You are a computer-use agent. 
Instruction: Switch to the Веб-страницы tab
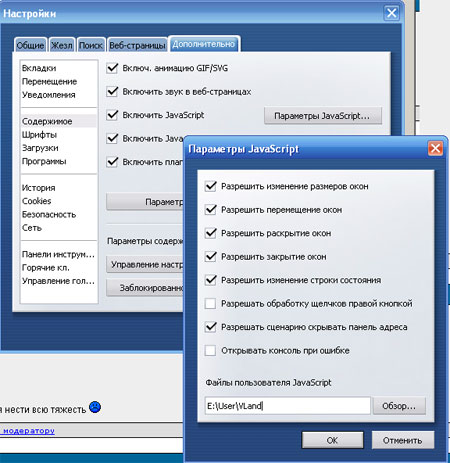coord(137,45)
